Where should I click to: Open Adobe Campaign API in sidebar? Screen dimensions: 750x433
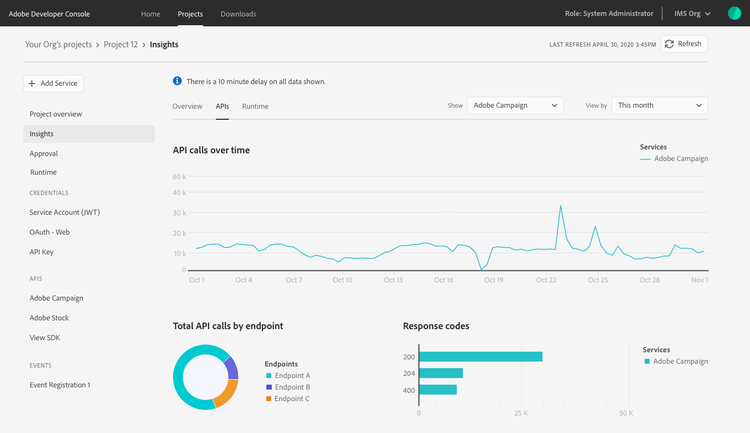click(56, 298)
